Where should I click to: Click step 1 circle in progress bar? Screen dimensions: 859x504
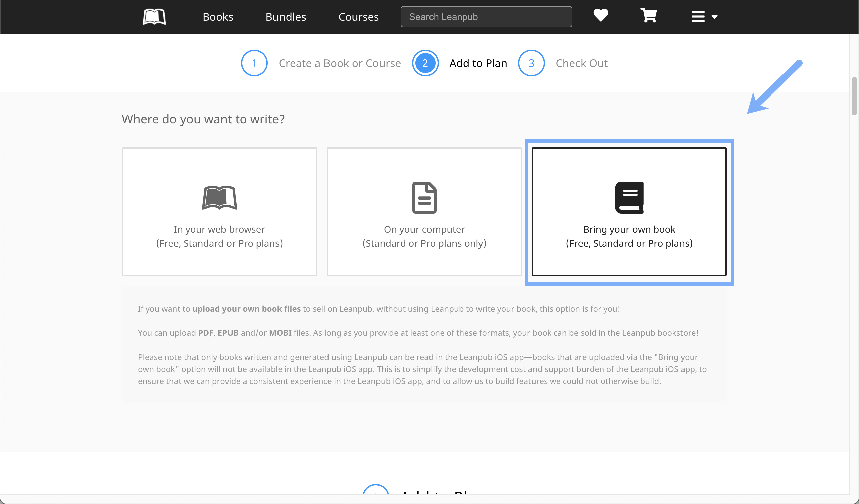254,63
